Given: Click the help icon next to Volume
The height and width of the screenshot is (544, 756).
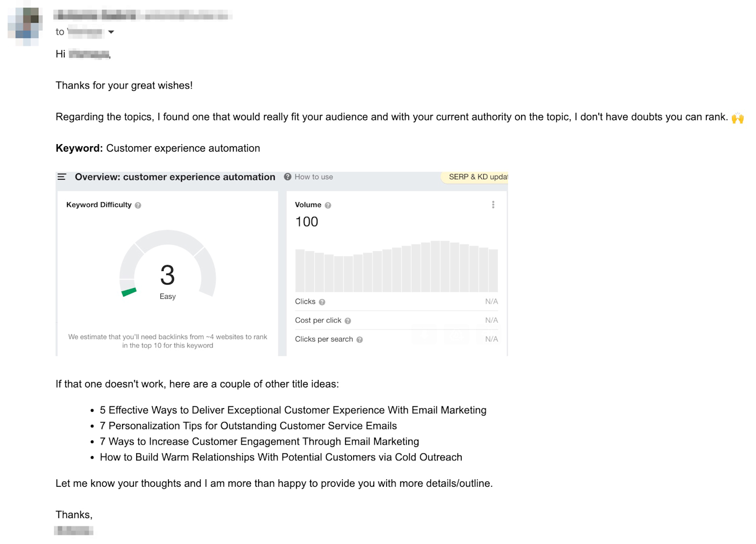Looking at the screenshot, I should point(328,206).
